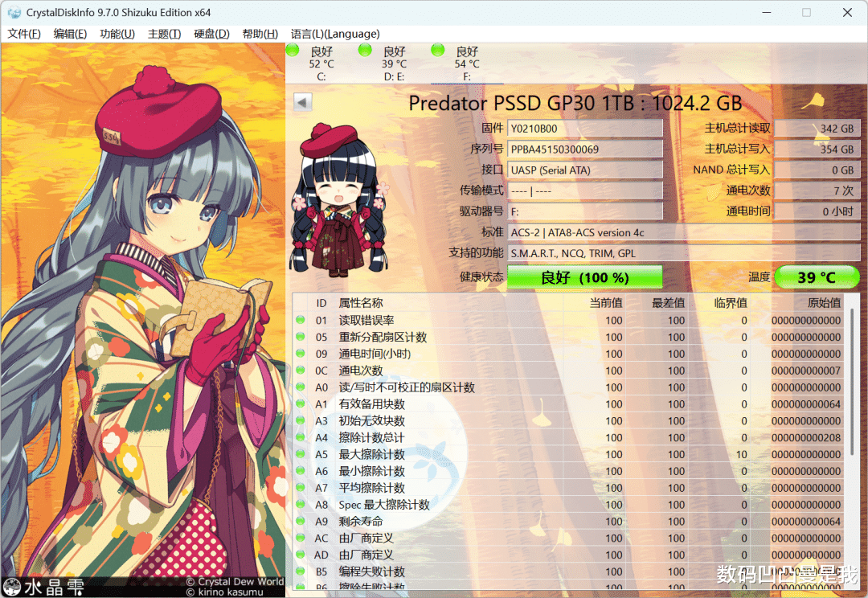This screenshot has height=598, width=868.
Task: Click the status dot for attribute A6 最小擦除计数
Action: pos(301,471)
